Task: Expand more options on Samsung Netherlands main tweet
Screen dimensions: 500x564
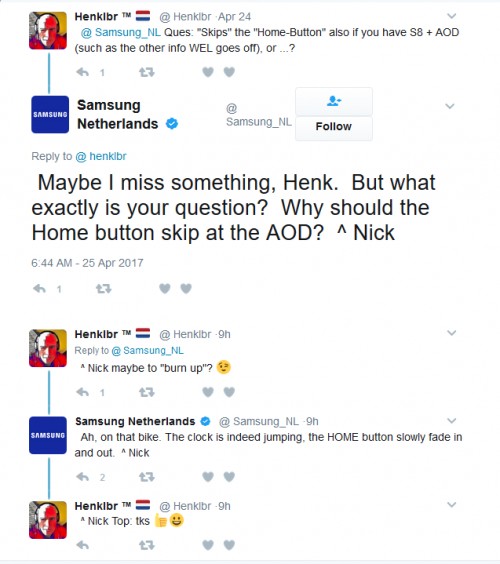Action: [x=450, y=106]
